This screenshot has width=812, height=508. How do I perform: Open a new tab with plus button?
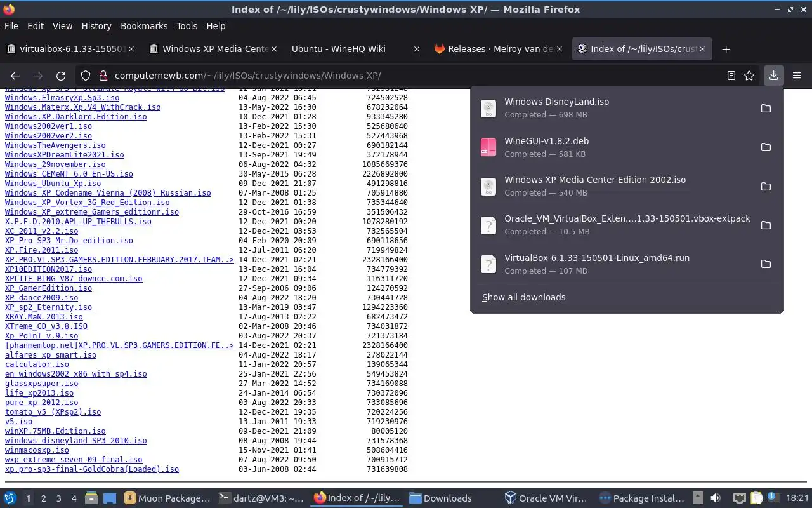[726, 49]
